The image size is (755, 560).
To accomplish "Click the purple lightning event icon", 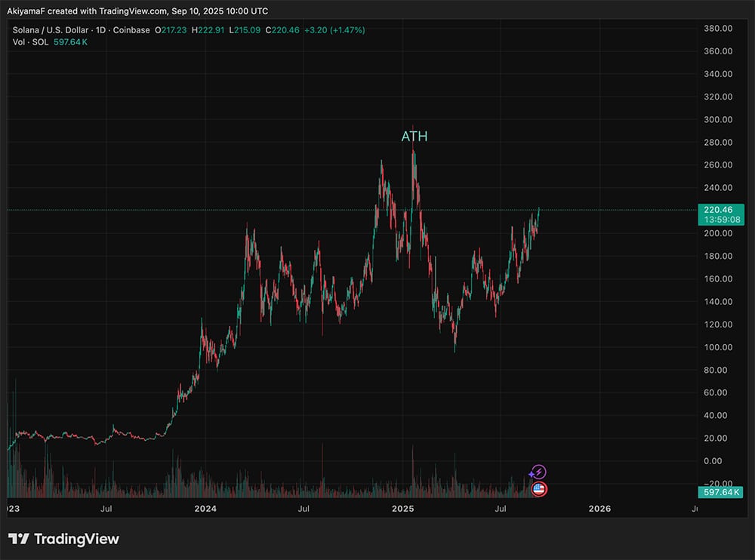I will pyautogui.click(x=539, y=472).
